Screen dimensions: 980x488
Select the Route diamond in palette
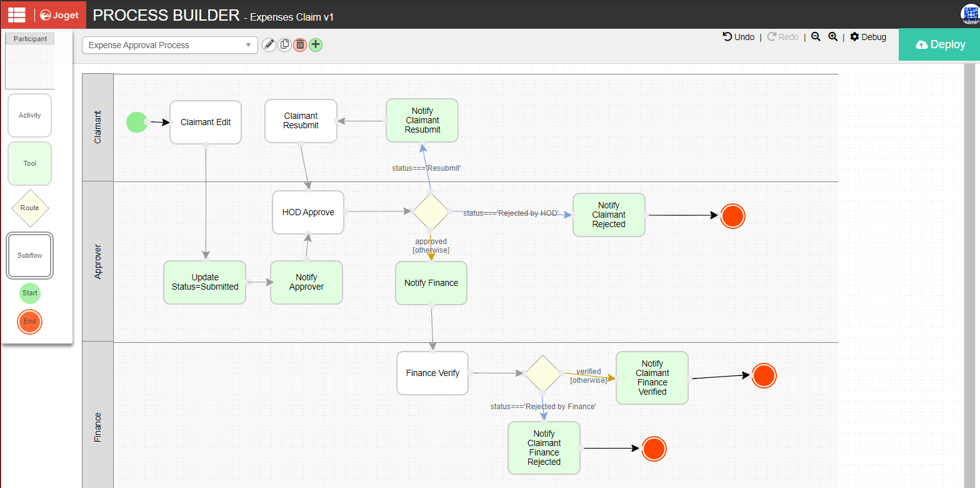[x=29, y=208]
